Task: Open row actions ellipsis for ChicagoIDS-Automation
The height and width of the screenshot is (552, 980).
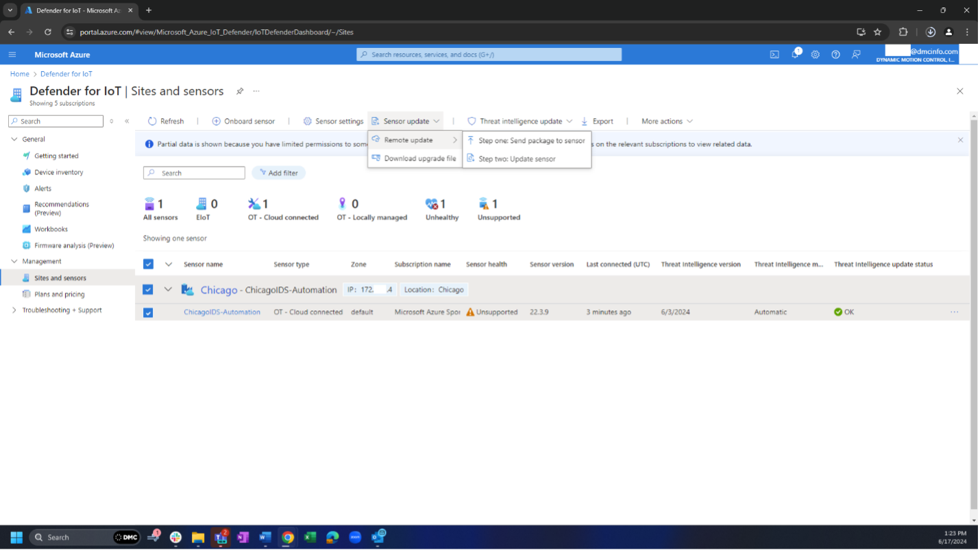Action: [x=955, y=312]
